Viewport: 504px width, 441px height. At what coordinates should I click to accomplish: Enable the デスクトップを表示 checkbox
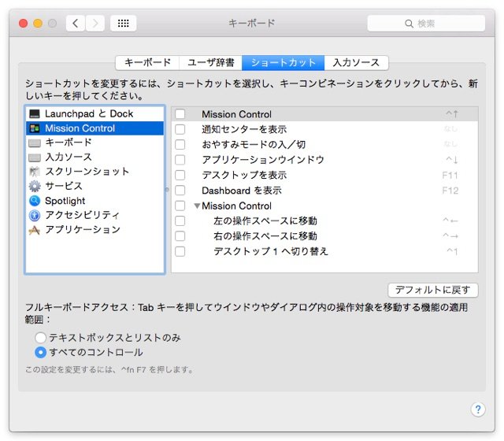click(180, 175)
